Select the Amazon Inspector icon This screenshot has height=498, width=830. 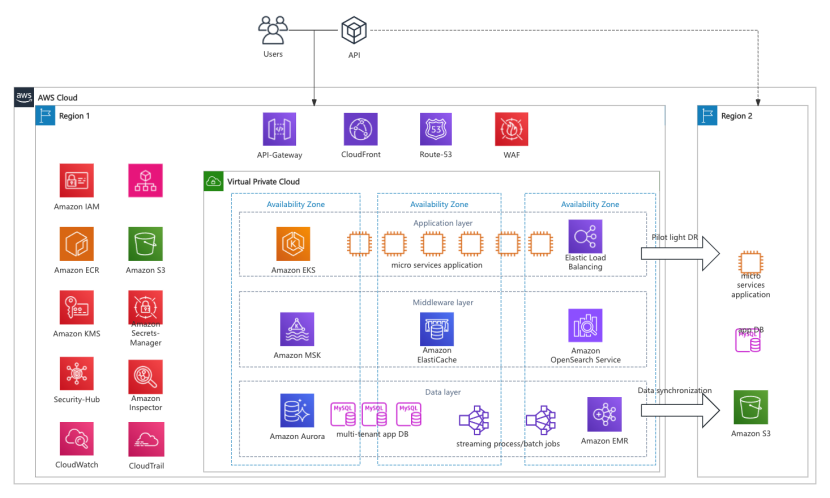[146, 377]
